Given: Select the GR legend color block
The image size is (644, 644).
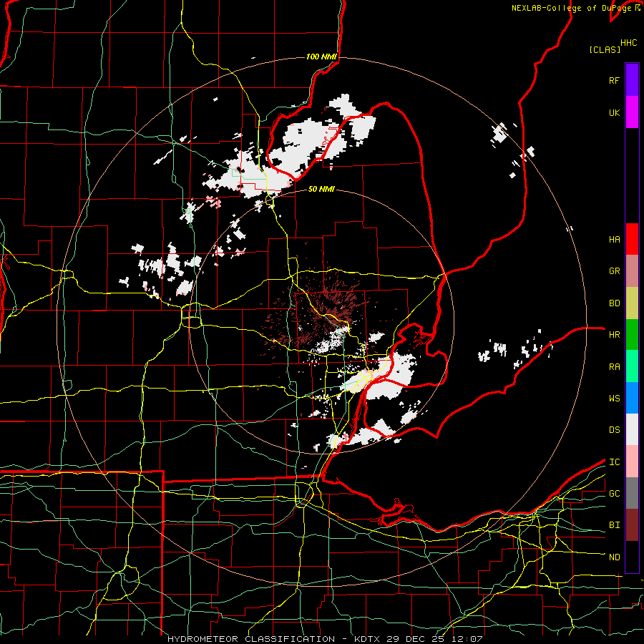Looking at the screenshot, I should click(632, 271).
